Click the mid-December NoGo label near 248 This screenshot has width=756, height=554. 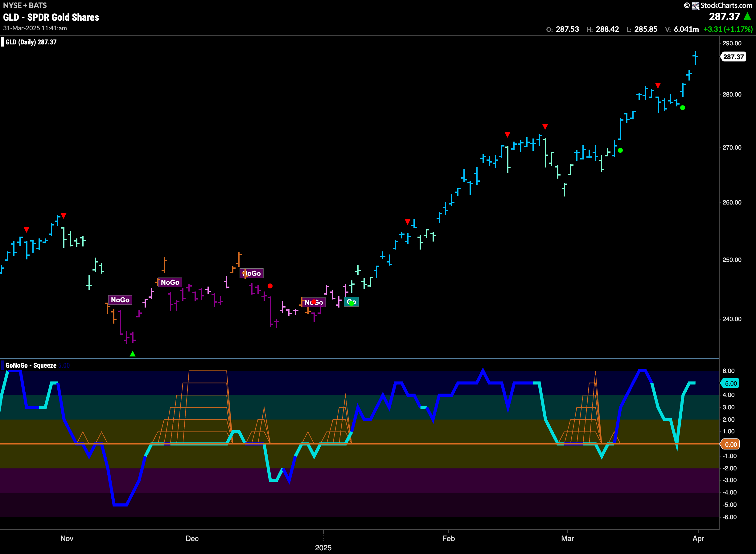tap(251, 273)
